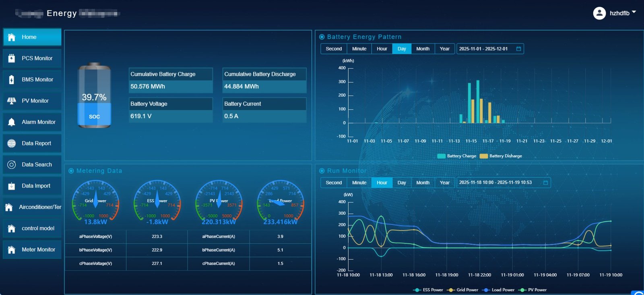
Task: Click the SOC battery graphic
Action: tap(94, 96)
